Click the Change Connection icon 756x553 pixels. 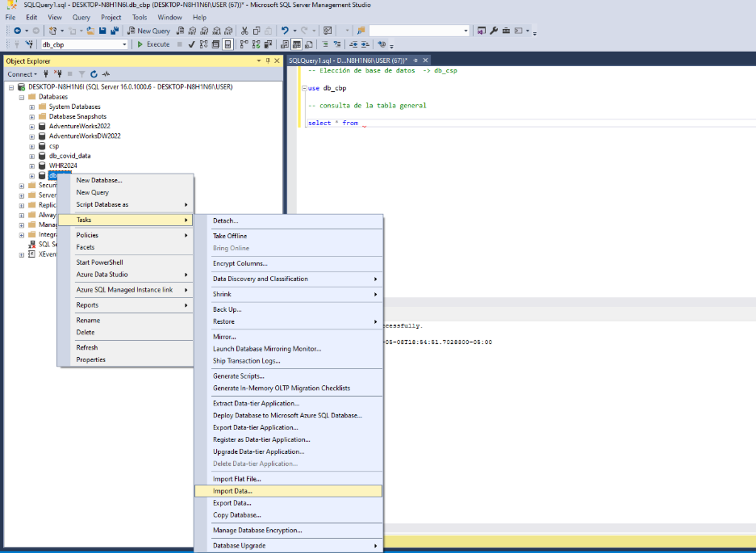click(29, 44)
